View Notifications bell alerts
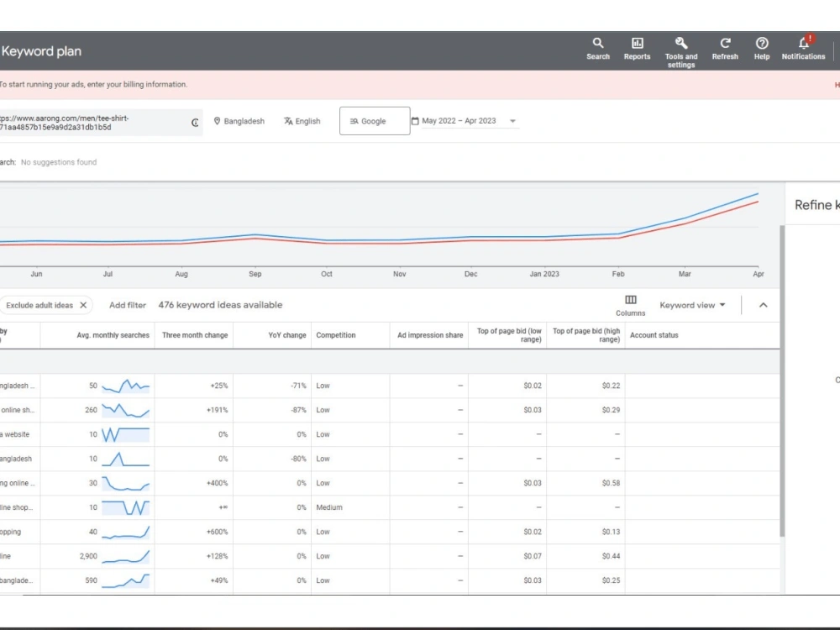The height and width of the screenshot is (630, 840). [803, 49]
